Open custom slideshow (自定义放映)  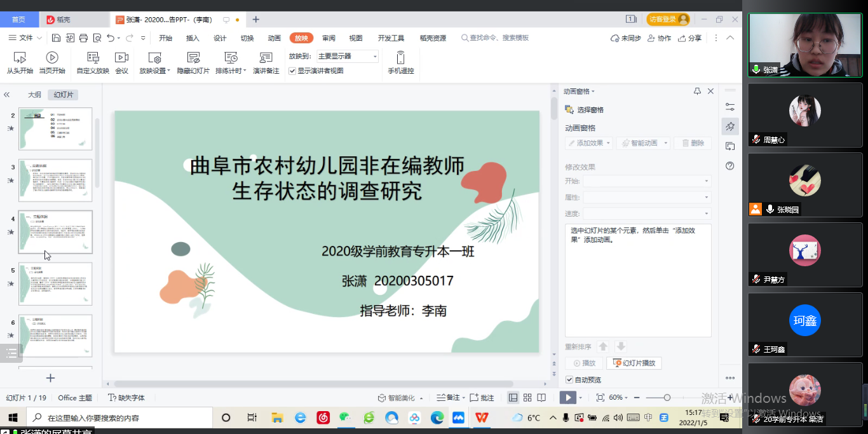pos(93,63)
